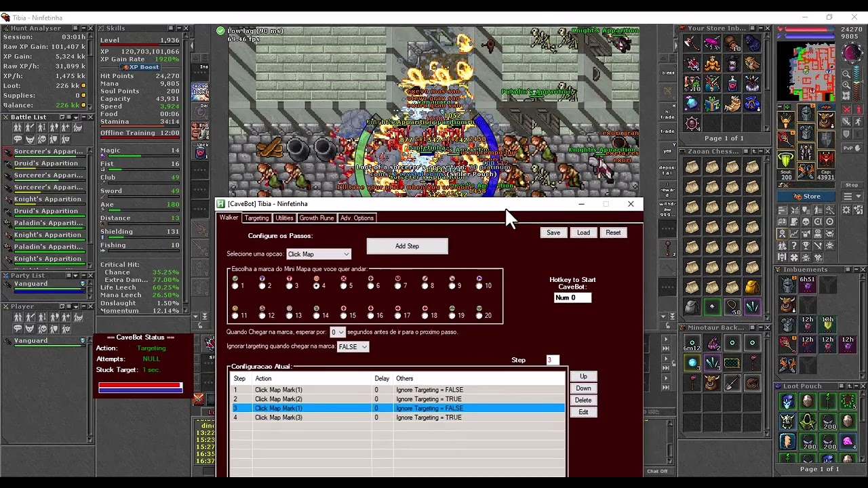
Task: Click the shovel in Minotaur Backpack
Action: (x=732, y=384)
